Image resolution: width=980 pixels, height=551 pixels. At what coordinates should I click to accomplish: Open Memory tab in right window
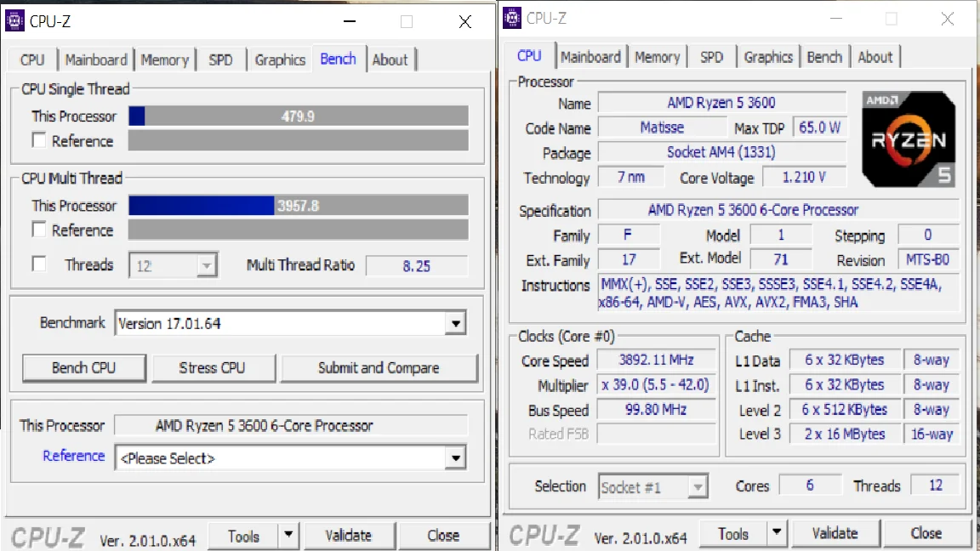point(658,57)
